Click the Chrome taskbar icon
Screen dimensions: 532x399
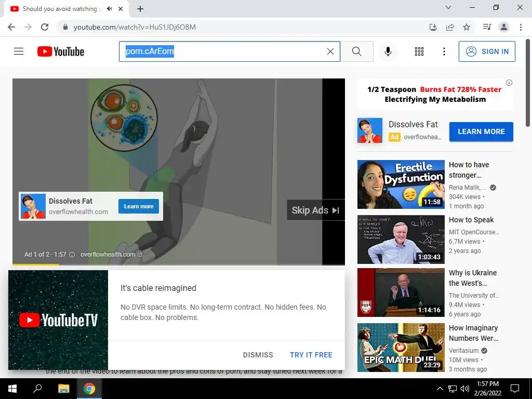pyautogui.click(x=89, y=389)
